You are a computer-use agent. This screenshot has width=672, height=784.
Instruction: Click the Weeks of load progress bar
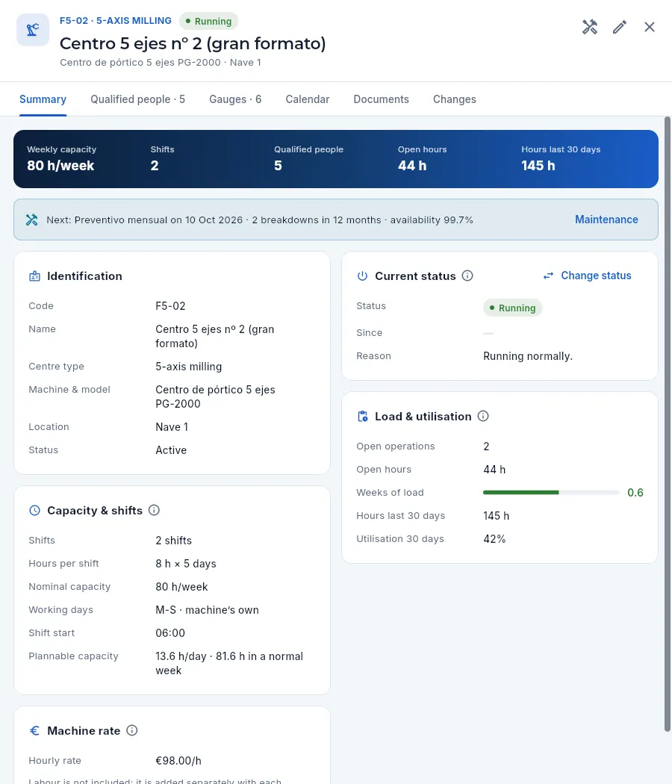[x=551, y=493]
